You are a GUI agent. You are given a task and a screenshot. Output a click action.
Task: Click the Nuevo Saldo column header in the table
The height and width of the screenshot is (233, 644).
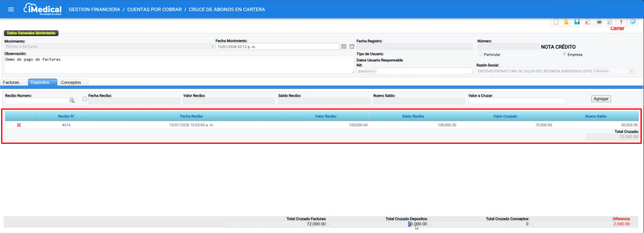pyautogui.click(x=596, y=116)
